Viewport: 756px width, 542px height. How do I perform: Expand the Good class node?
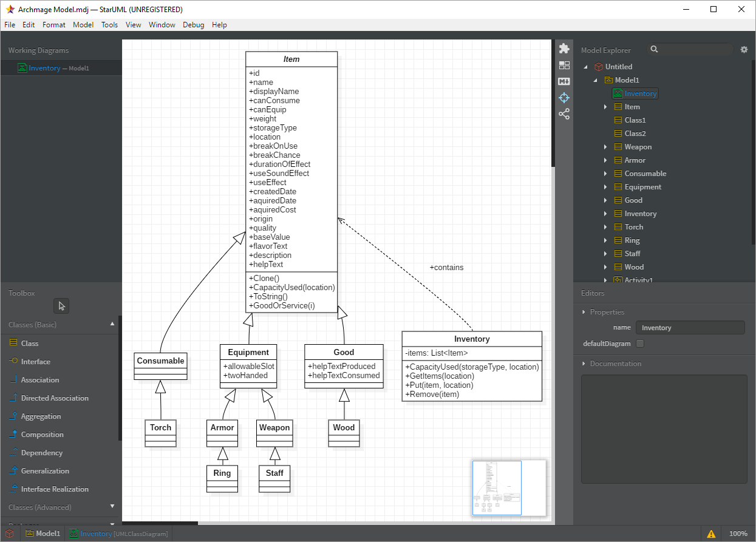point(605,200)
